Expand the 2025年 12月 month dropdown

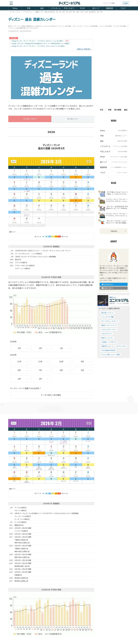tap(20, 361)
